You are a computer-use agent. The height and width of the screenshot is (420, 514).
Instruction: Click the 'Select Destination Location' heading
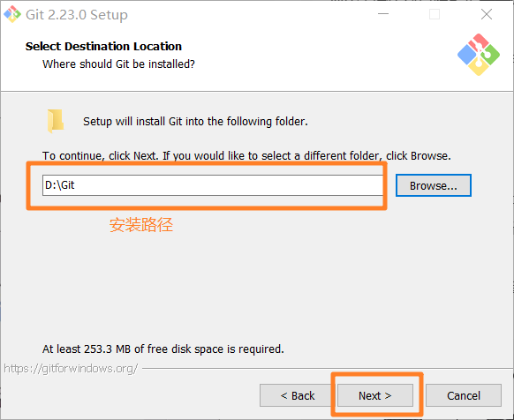[103, 46]
